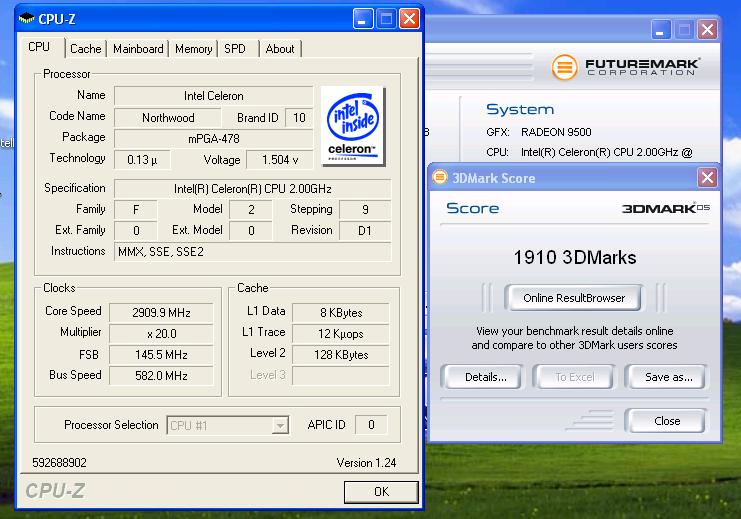Click the Technology value 0.13 µ
This screenshot has width=741, height=519.
tap(142, 160)
